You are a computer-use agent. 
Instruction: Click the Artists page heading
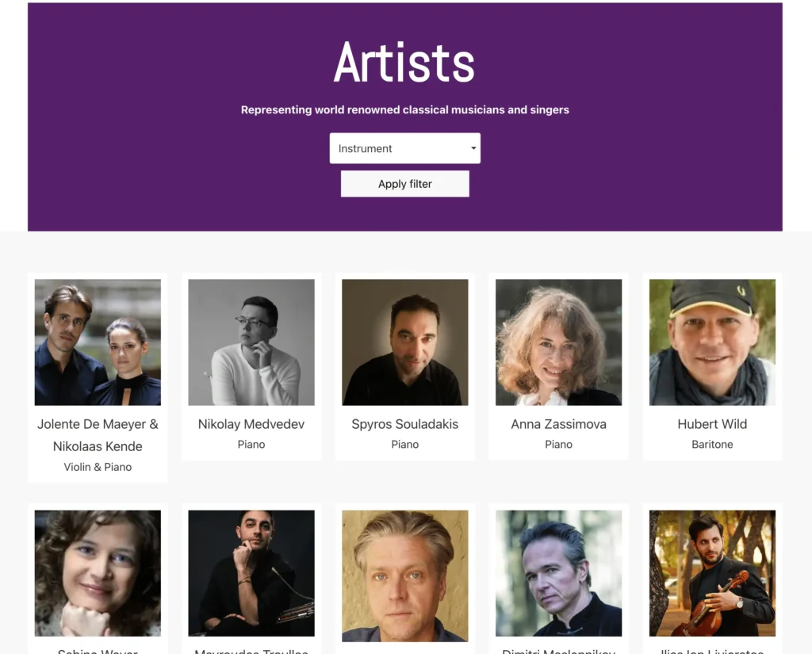tap(404, 63)
